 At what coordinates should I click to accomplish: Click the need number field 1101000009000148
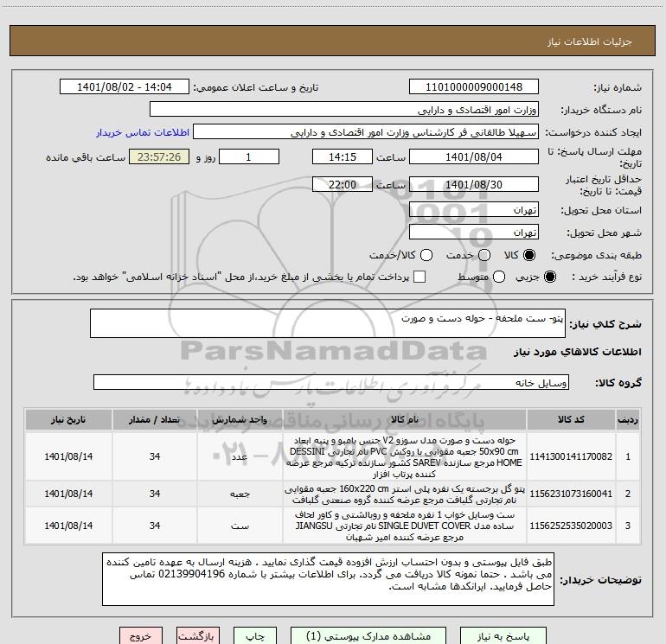coord(474,87)
